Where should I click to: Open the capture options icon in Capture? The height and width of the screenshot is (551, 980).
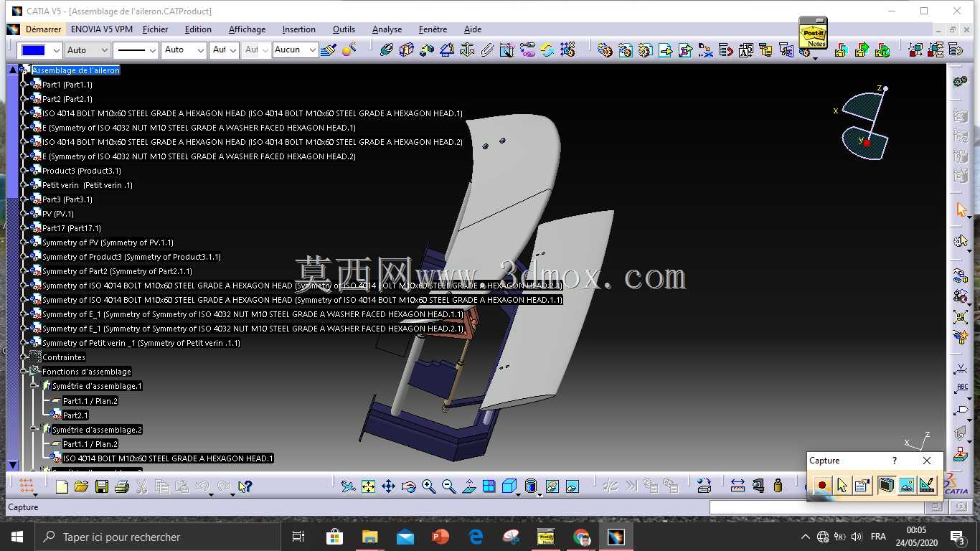pos(862,486)
